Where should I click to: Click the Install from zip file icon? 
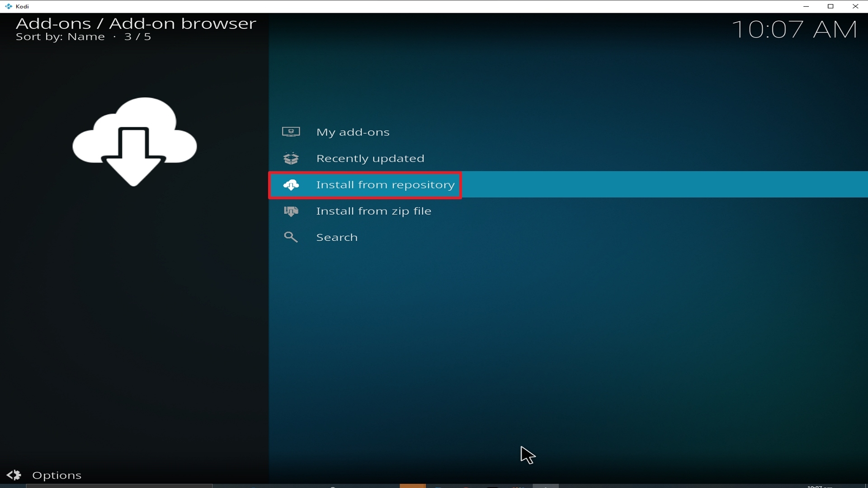click(291, 211)
